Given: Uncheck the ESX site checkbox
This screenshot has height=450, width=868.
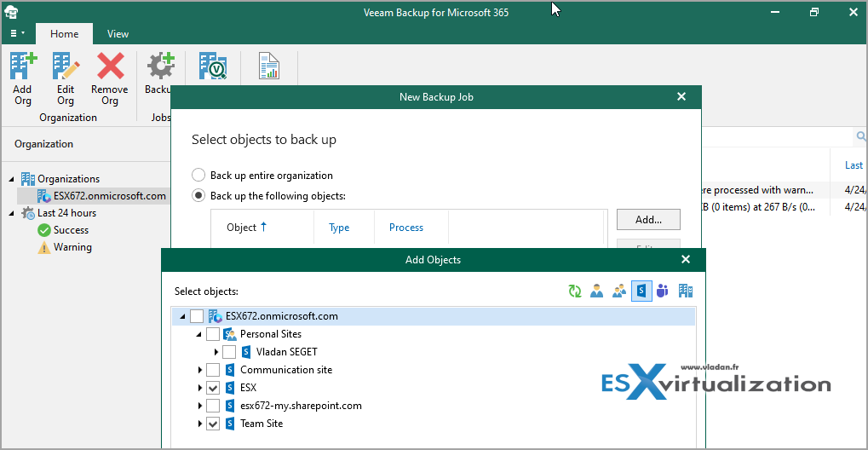Looking at the screenshot, I should [x=213, y=388].
